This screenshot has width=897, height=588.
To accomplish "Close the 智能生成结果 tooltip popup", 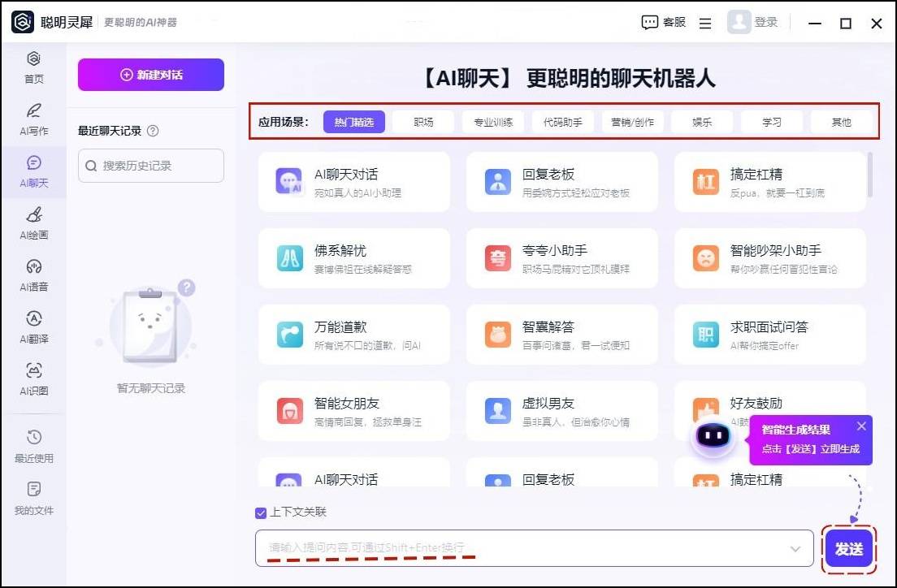I will 861,426.
